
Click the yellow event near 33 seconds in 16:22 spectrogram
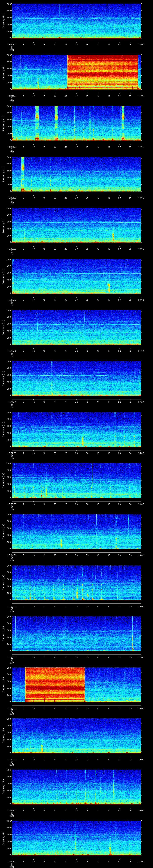click(x=82, y=440)
